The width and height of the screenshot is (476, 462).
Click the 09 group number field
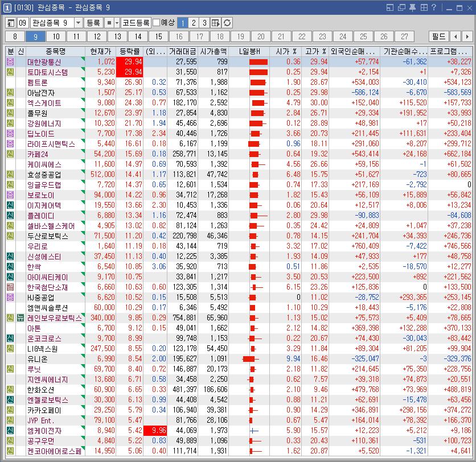[23, 23]
